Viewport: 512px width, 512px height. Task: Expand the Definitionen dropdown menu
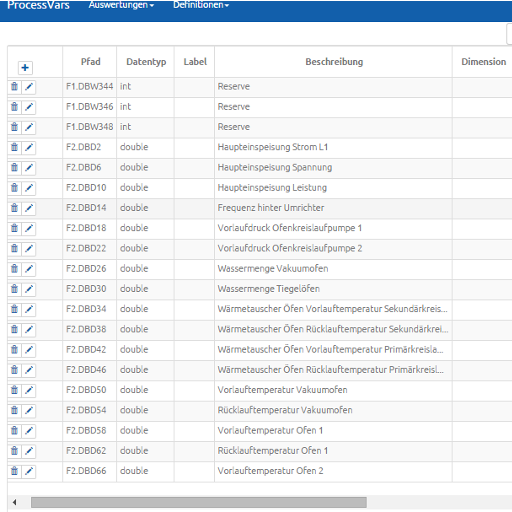point(201,5)
